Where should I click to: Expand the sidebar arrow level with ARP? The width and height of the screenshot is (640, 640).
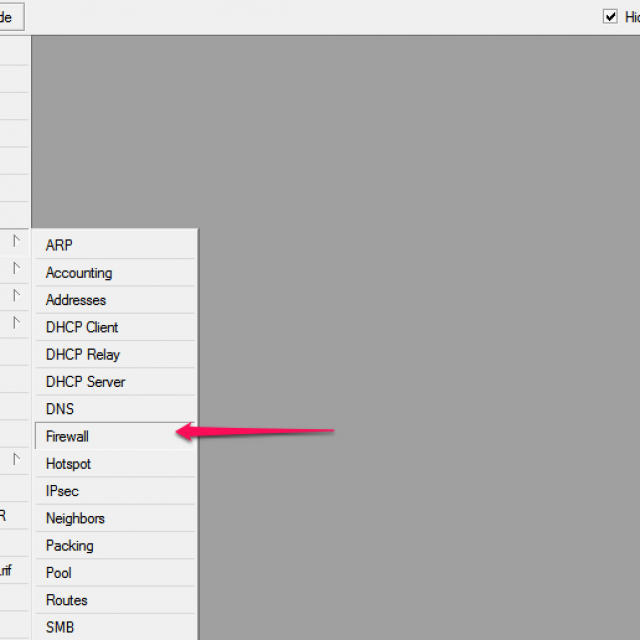(16, 241)
